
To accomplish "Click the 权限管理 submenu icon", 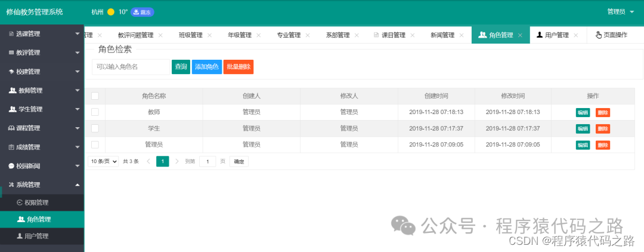I will click(x=19, y=202).
